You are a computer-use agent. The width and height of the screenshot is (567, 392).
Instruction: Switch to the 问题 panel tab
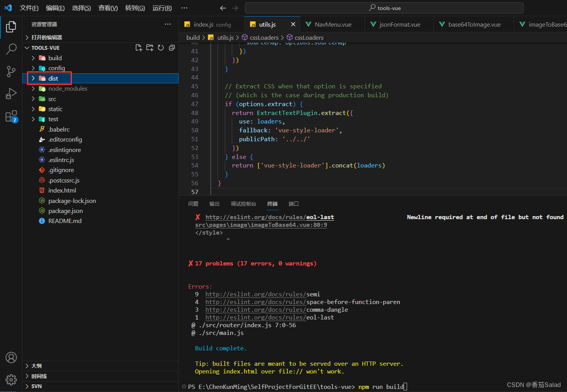pos(193,204)
